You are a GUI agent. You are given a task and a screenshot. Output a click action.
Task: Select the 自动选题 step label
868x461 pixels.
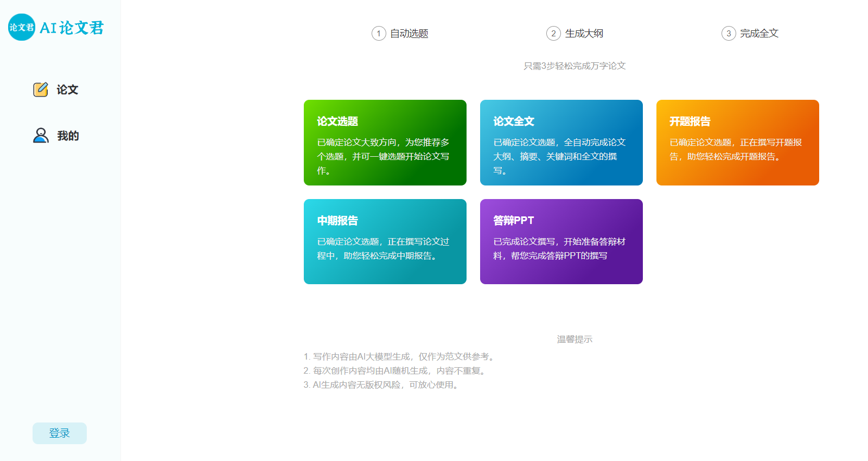coord(410,34)
